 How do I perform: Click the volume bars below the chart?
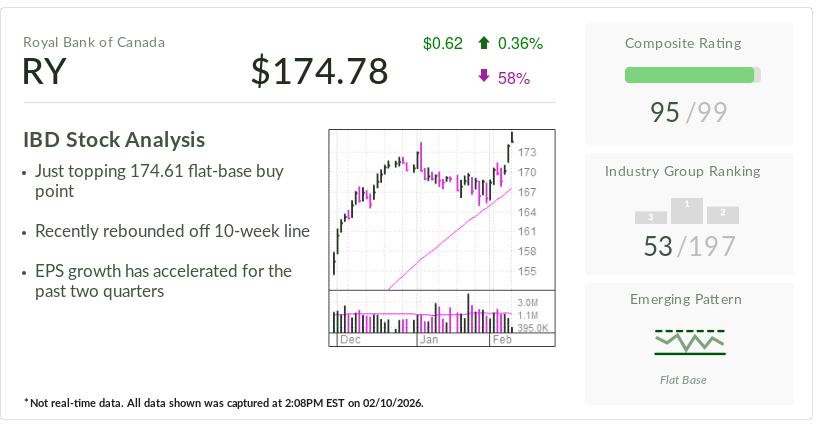tap(422, 314)
